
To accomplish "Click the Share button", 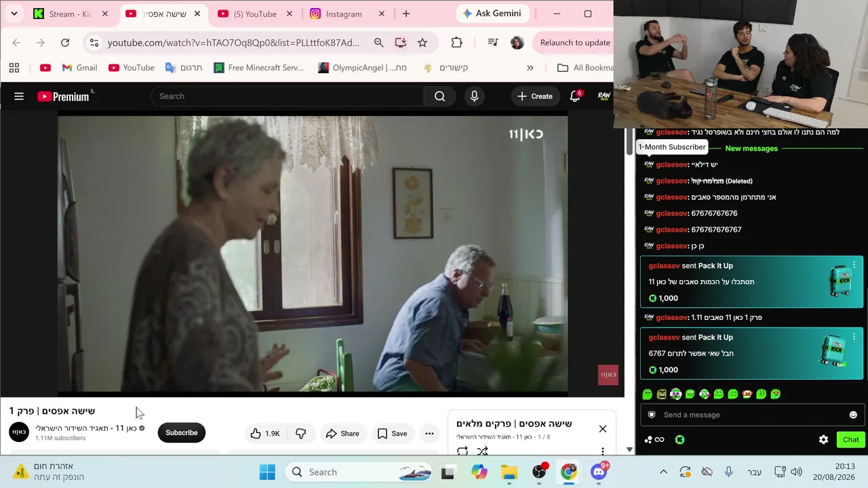I will point(342,434).
